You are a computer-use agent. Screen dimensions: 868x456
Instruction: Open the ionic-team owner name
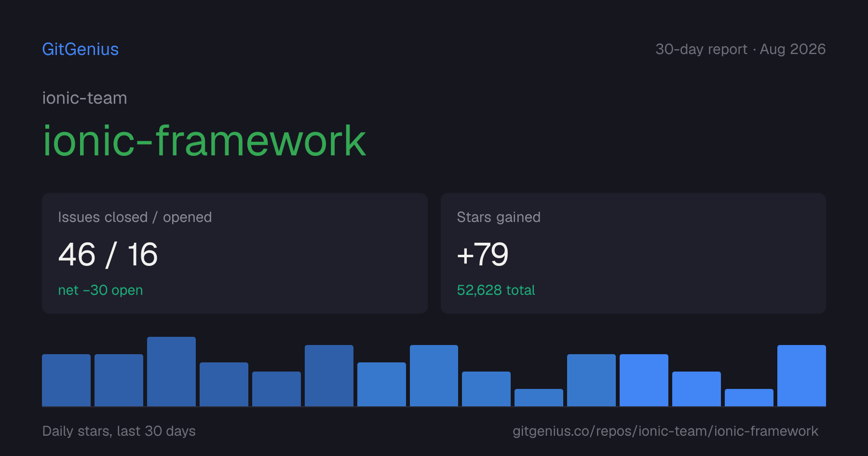pyautogui.click(x=85, y=98)
